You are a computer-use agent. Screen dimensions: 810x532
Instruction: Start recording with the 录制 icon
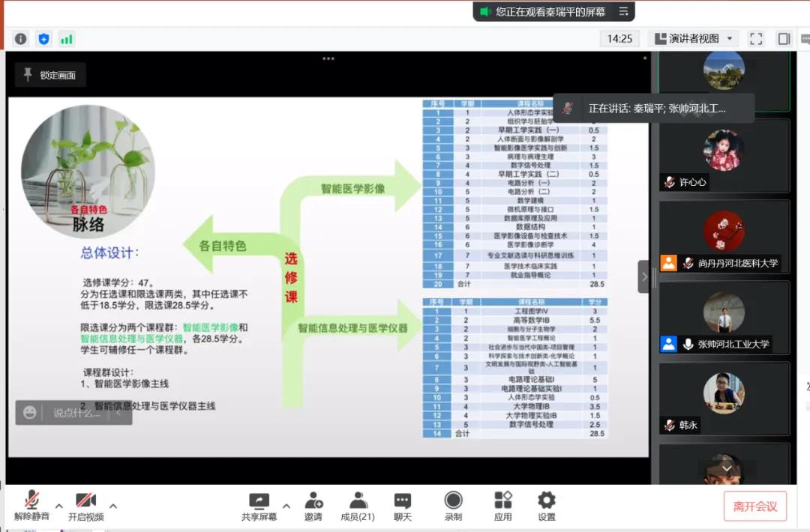click(453, 506)
